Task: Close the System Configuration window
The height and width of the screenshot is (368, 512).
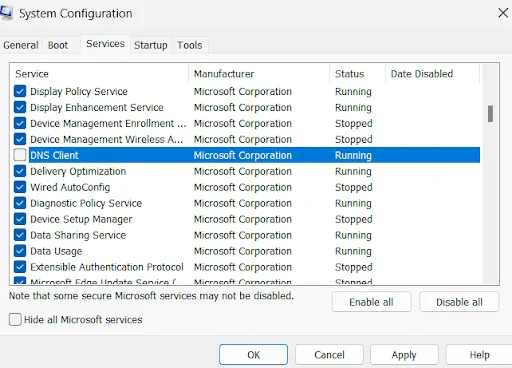Action: 503,13
